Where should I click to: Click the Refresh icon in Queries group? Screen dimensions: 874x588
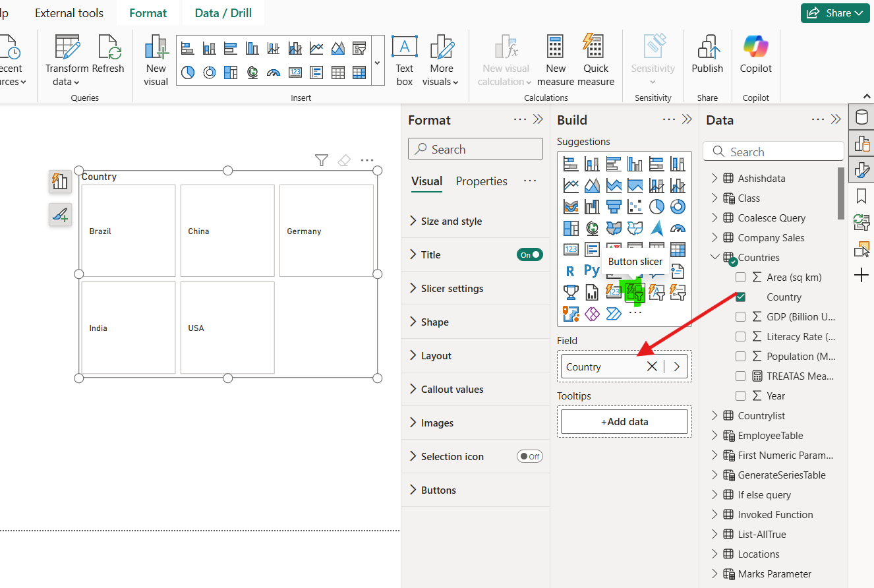pyautogui.click(x=109, y=47)
